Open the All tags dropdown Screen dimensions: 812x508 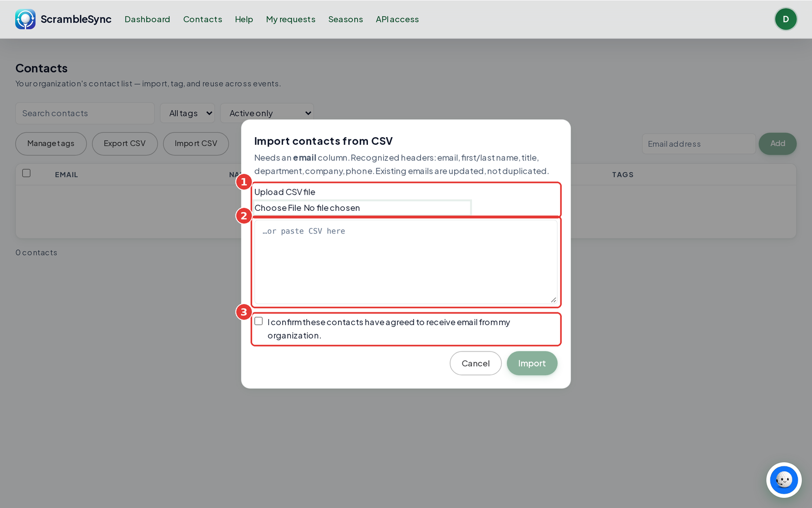click(188, 113)
